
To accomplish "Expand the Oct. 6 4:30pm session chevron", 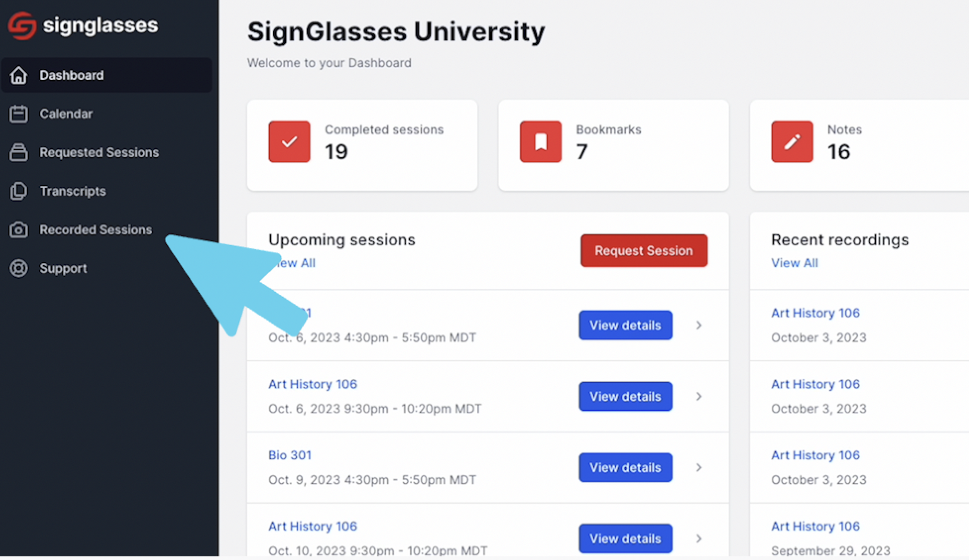I will 698,326.
